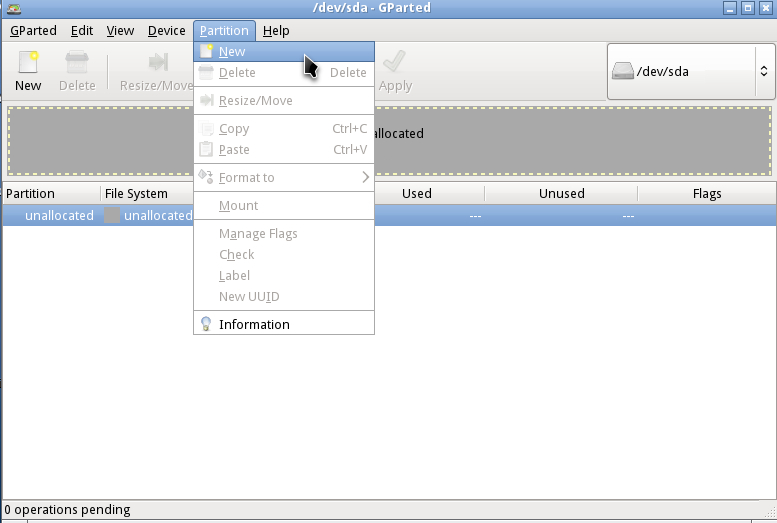Open the /dev/sda device selector dropdown
Viewport: 777px width, 523px height.
tap(691, 71)
